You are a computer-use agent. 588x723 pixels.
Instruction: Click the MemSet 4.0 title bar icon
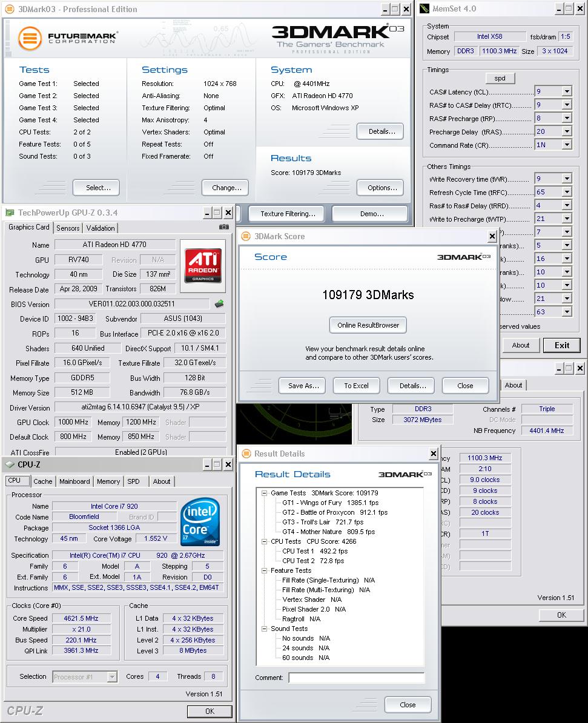(x=424, y=8)
